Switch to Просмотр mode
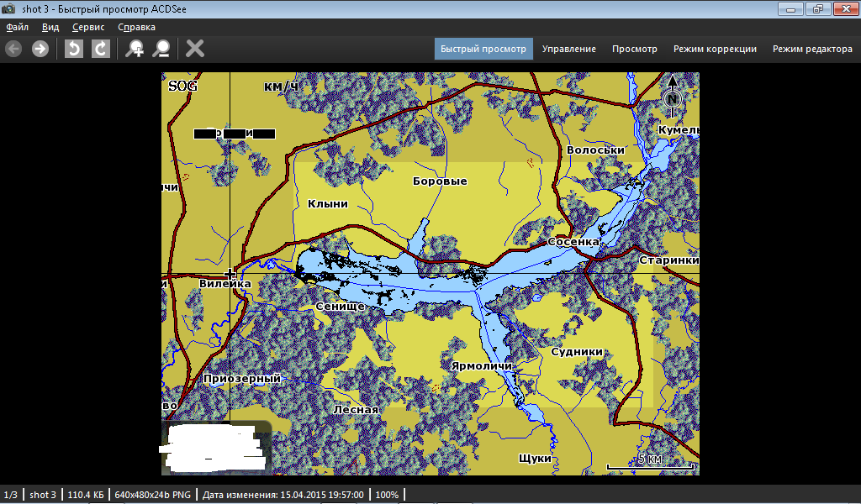 [635, 49]
